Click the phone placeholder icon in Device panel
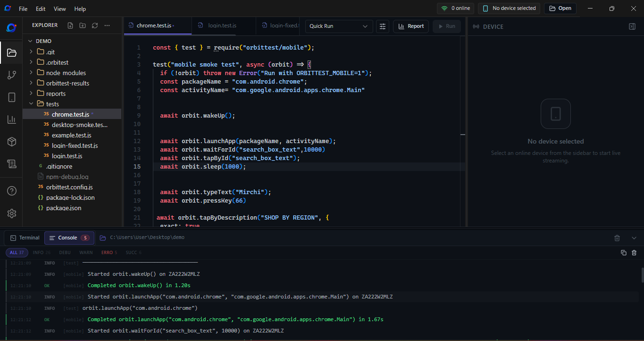The image size is (644, 341). click(556, 114)
